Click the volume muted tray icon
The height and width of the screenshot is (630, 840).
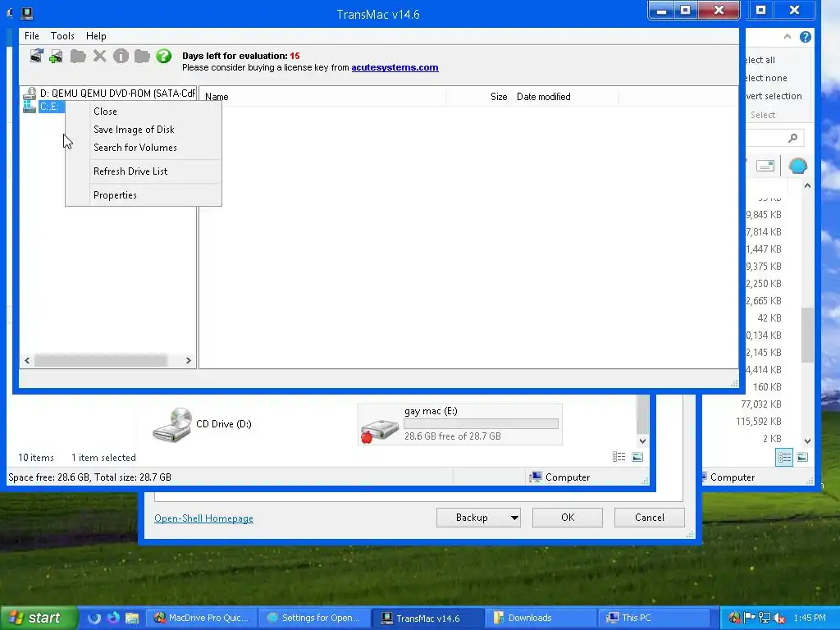[779, 619]
